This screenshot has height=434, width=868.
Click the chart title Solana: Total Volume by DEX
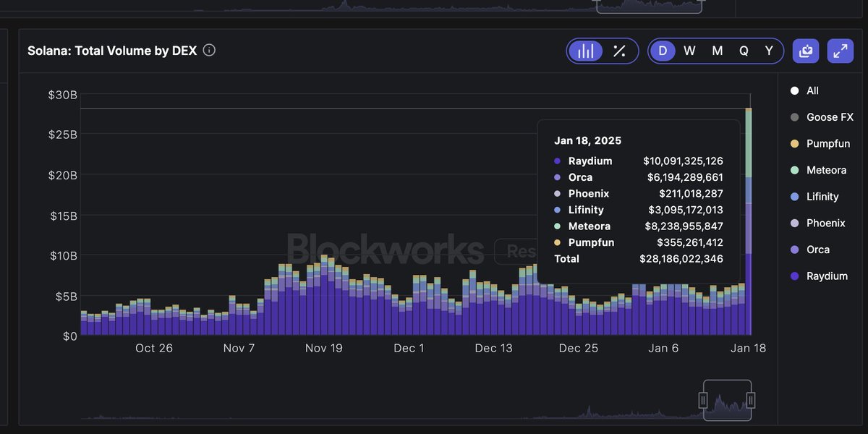pos(112,51)
